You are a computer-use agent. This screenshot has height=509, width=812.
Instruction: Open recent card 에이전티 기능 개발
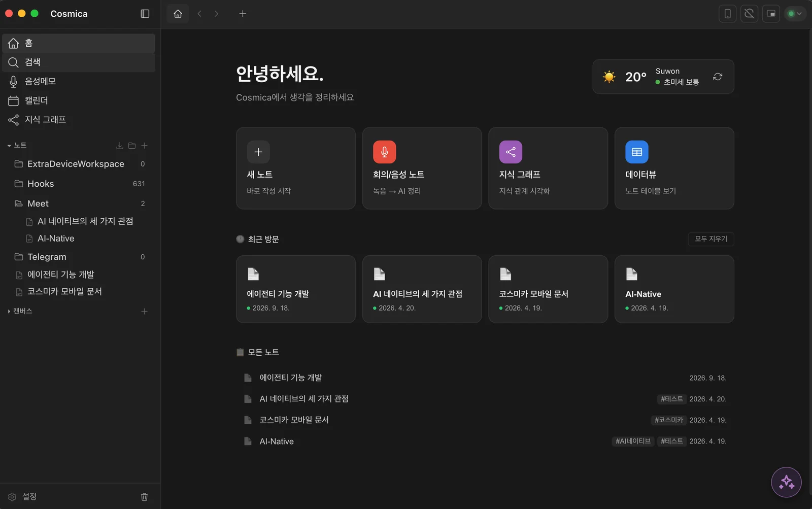click(x=296, y=289)
